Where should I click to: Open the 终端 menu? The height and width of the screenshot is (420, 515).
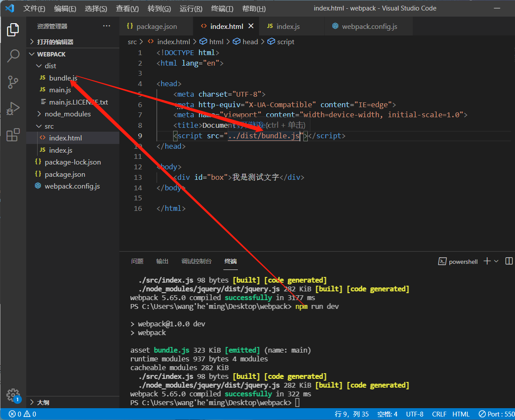[x=222, y=9]
